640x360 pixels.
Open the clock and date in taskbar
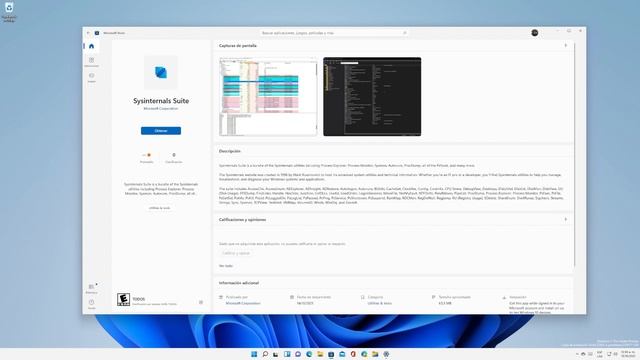(x=628, y=354)
